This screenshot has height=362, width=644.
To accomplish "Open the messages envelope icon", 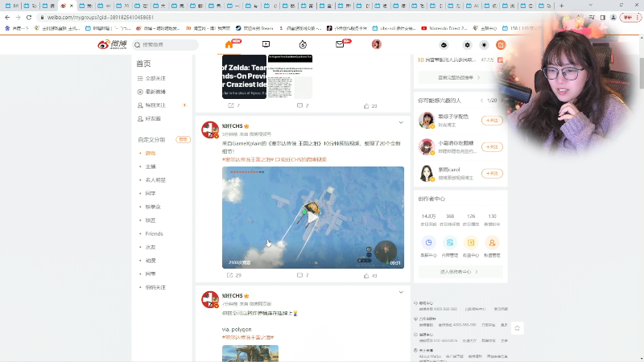I will point(340,44).
